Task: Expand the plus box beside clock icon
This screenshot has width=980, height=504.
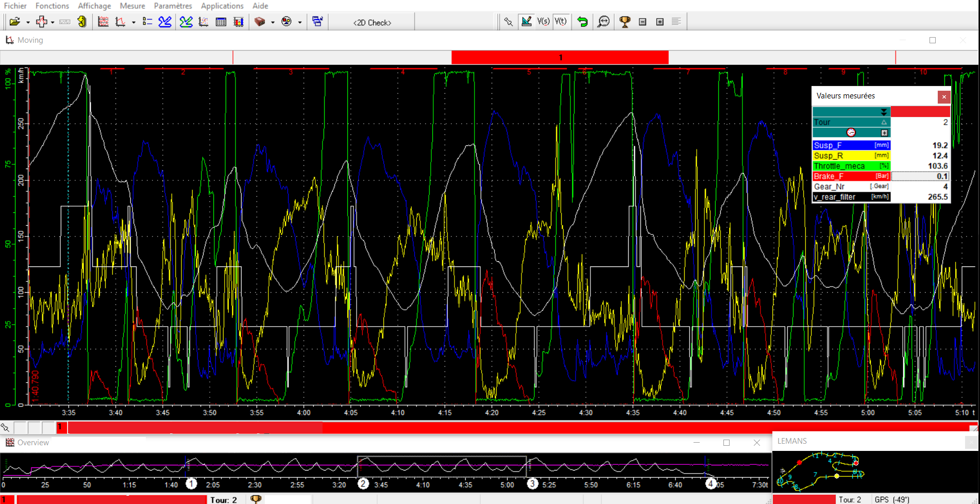Action: [884, 133]
